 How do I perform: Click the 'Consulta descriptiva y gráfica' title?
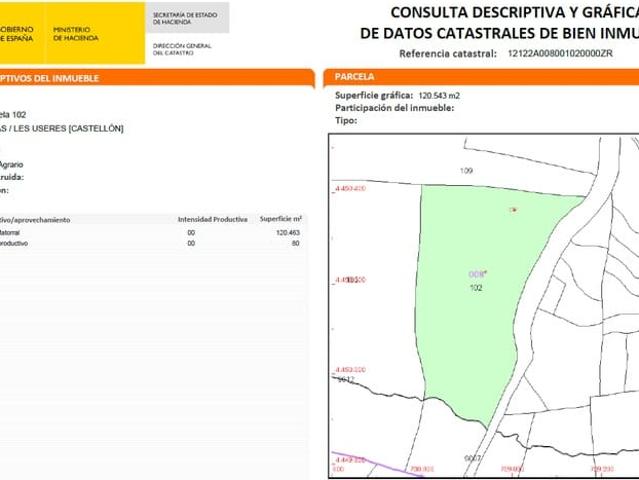pyautogui.click(x=515, y=13)
